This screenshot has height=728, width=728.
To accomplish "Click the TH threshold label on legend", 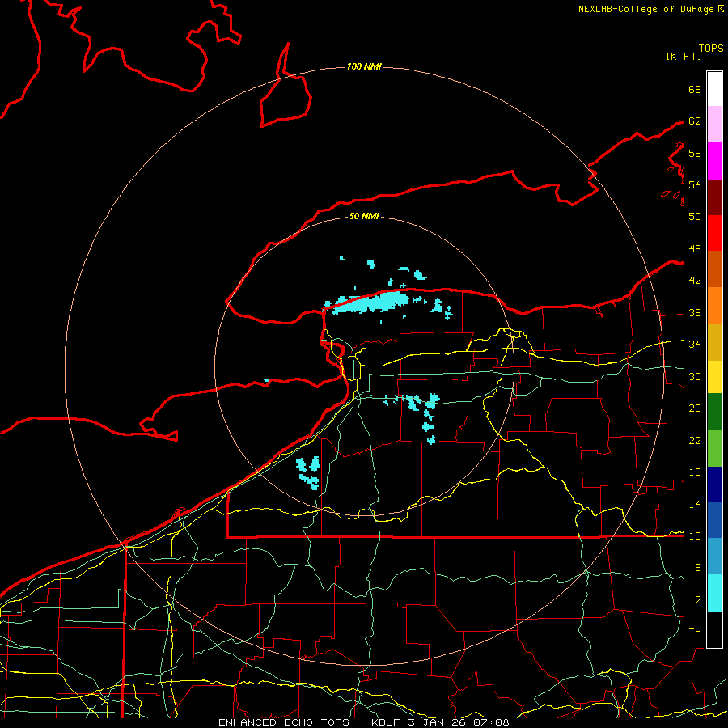I will pos(695,632).
